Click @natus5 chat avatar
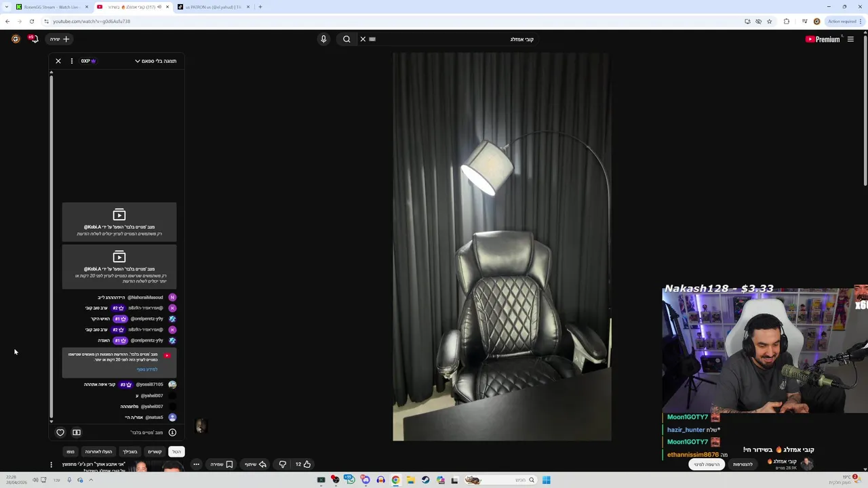Image resolution: width=868 pixels, height=488 pixels. pyautogui.click(x=172, y=418)
